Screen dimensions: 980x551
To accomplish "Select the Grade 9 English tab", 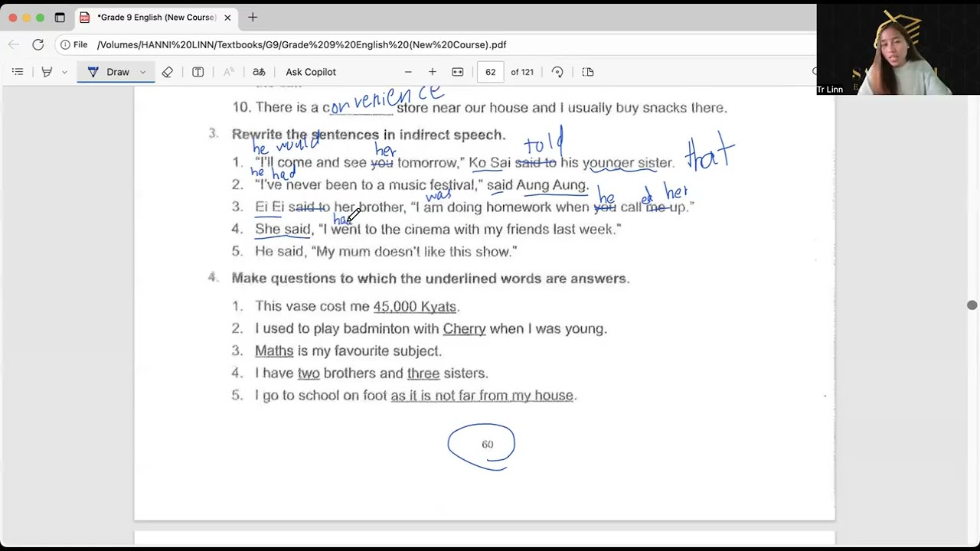I will click(x=156, y=17).
